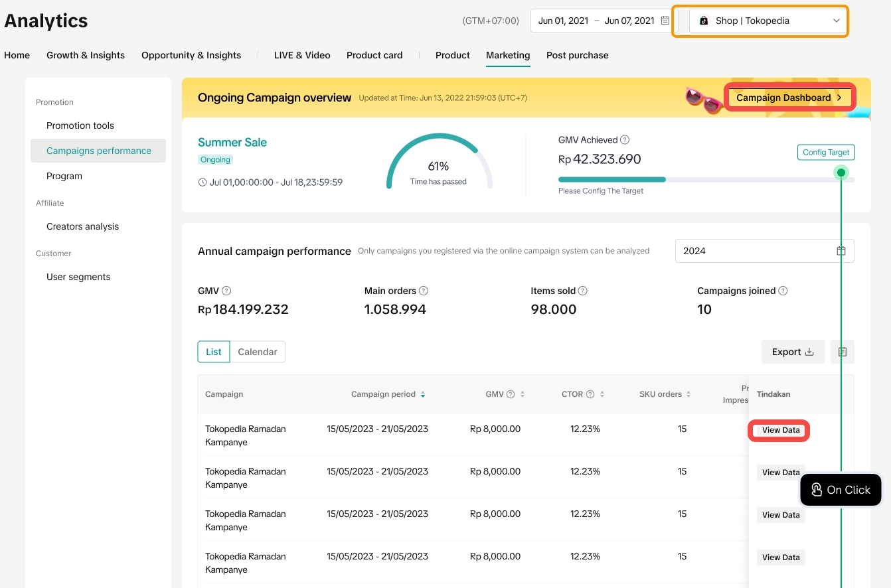The height and width of the screenshot is (588, 891).
Task: Click the info icon next to CTOR column
Action: 590,394
